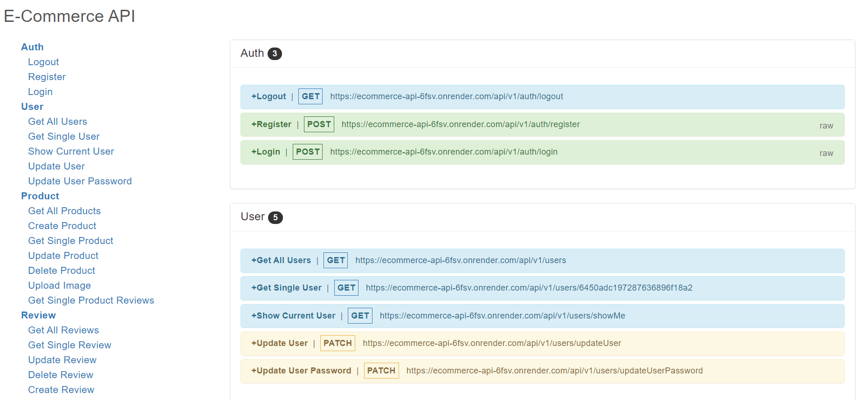Viewport: 868px width, 400px height.
Task: Select Get Single User sidebar link
Action: tap(64, 136)
